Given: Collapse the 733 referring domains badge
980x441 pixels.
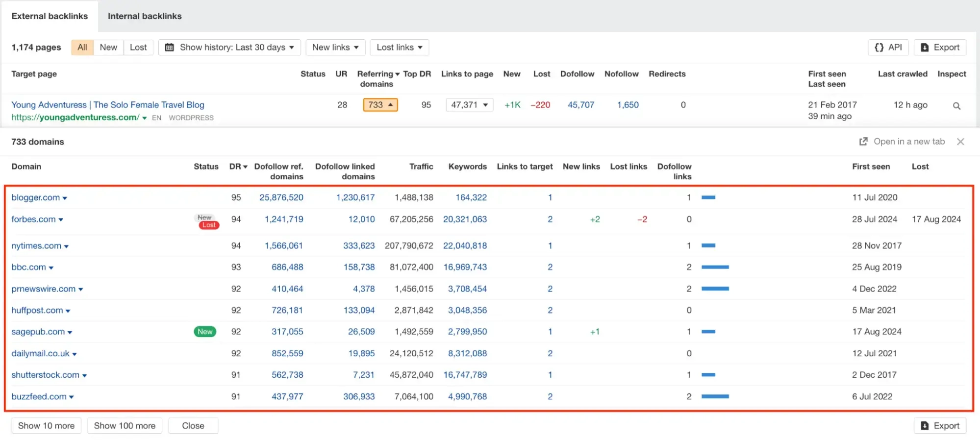Looking at the screenshot, I should point(380,105).
